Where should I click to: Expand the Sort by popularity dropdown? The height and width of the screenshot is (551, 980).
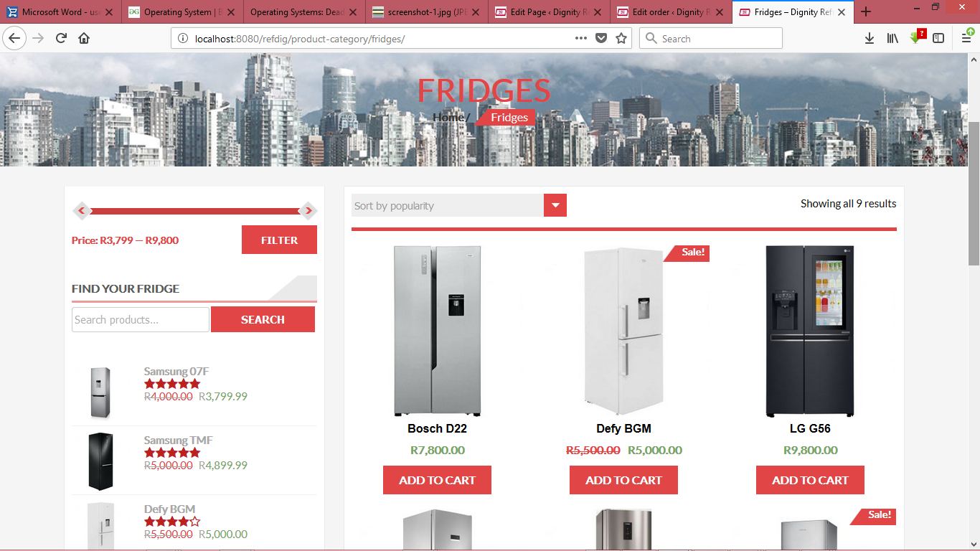[459, 205]
